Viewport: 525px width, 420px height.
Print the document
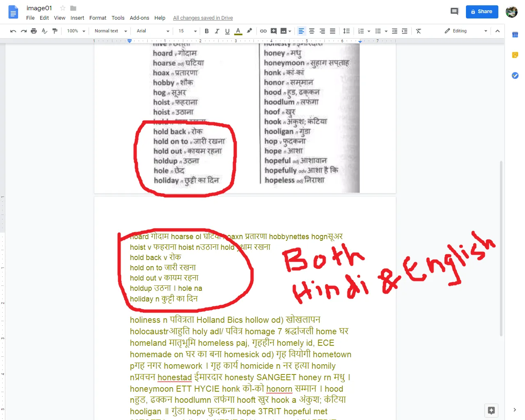(x=34, y=31)
